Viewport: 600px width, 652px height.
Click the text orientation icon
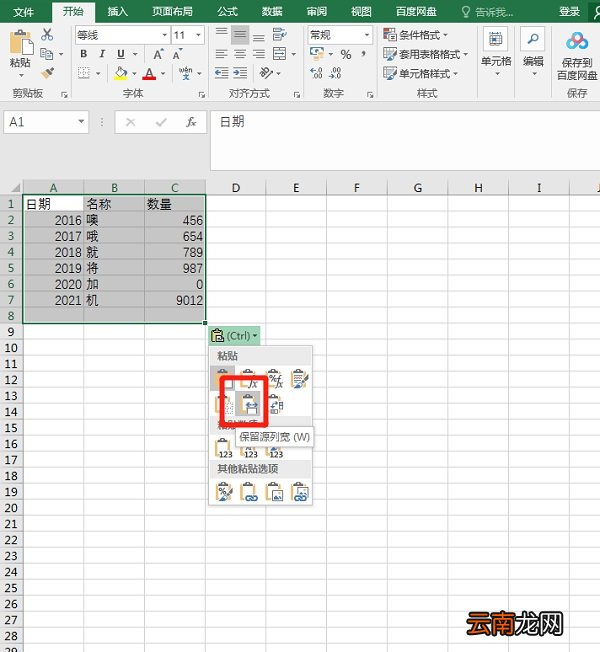pos(266,73)
